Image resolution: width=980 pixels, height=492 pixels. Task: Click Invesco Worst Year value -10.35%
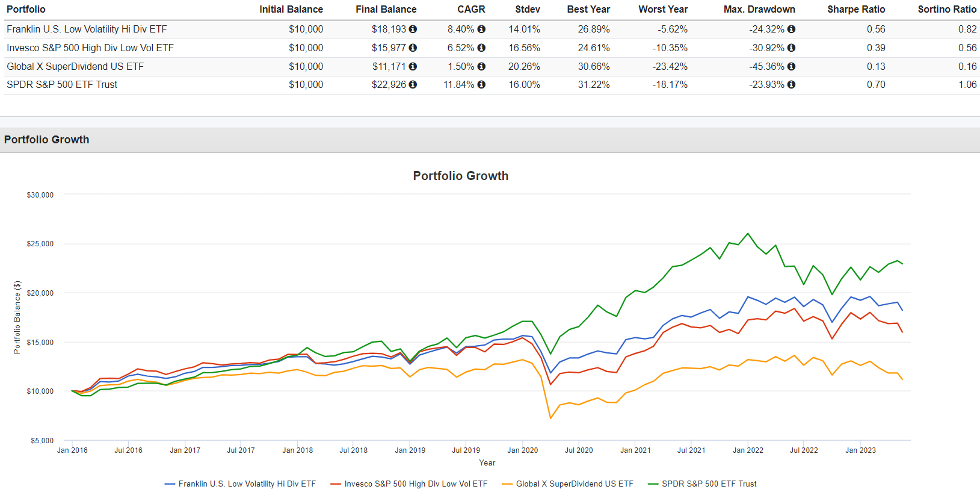(x=670, y=48)
